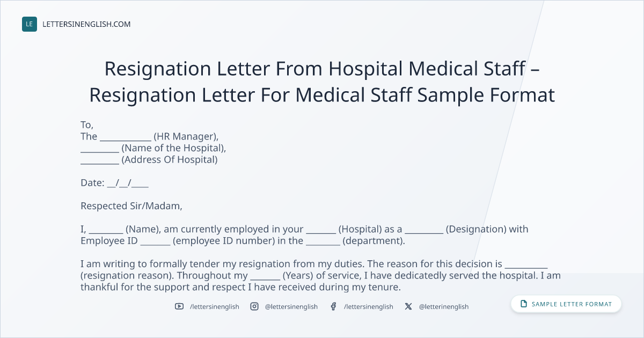This screenshot has width=644, height=338.
Task: Click the LE logo badge
Action: point(30,24)
